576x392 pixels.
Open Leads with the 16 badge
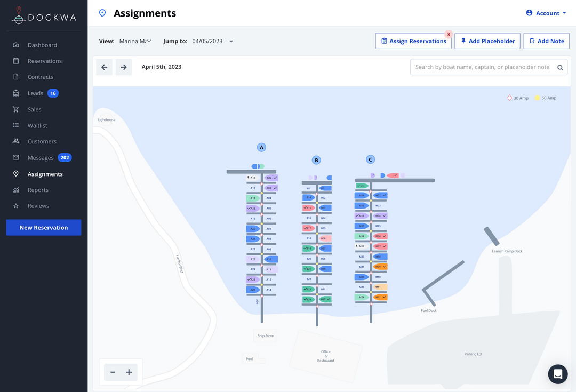tap(35, 93)
